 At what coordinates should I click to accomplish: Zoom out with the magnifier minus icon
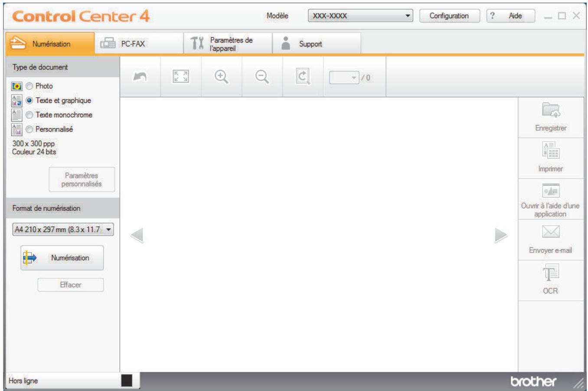pos(262,77)
